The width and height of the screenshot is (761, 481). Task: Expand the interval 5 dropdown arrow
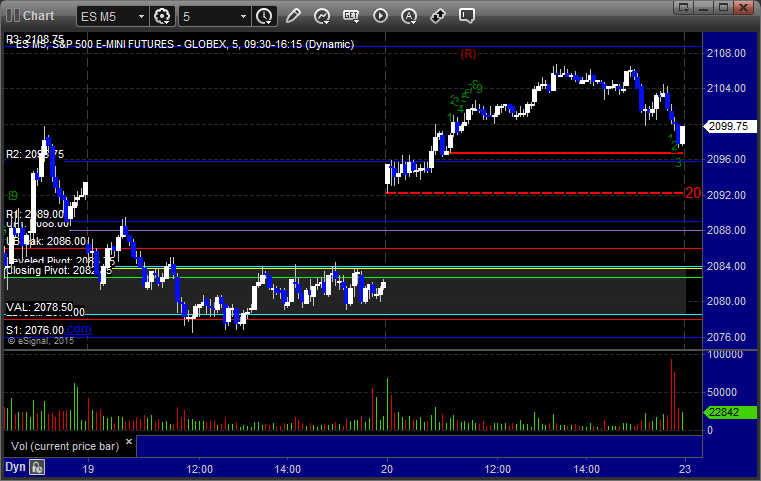pos(244,17)
